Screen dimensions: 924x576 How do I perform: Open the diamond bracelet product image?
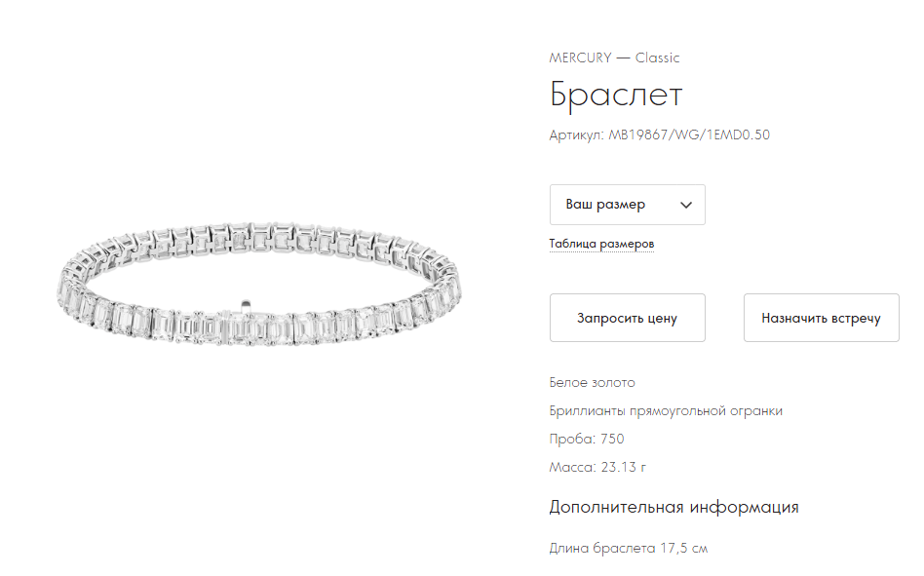259,284
